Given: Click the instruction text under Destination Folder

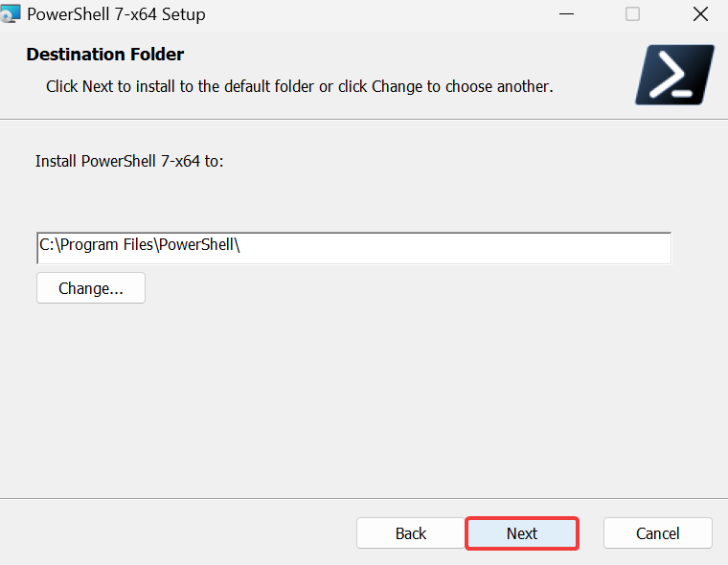Looking at the screenshot, I should pyautogui.click(x=300, y=86).
